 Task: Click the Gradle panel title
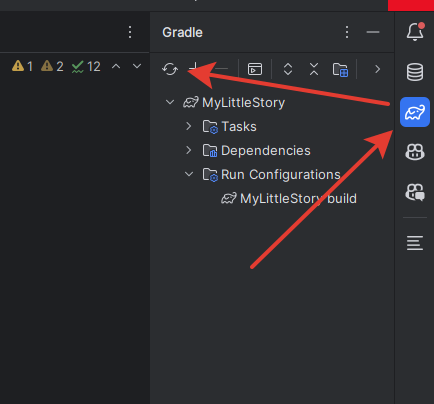pos(182,32)
